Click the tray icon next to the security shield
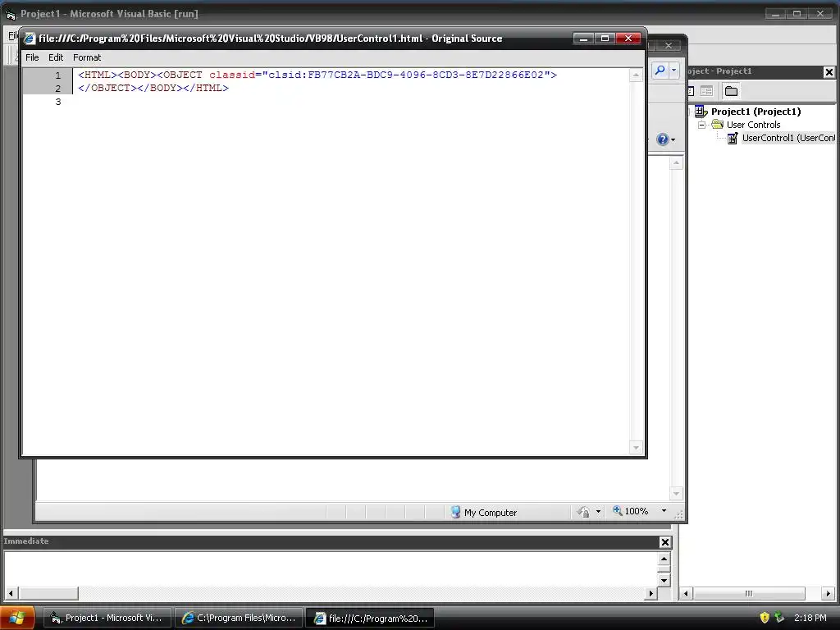The image size is (840, 630). 779,618
